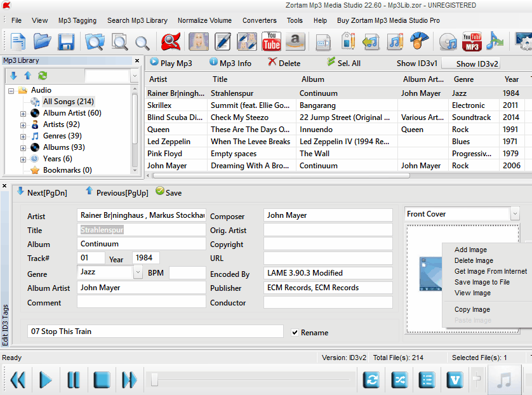Click Previous[PgUp] in the tag editor
Screen dimensions: 532x395
pos(117,192)
